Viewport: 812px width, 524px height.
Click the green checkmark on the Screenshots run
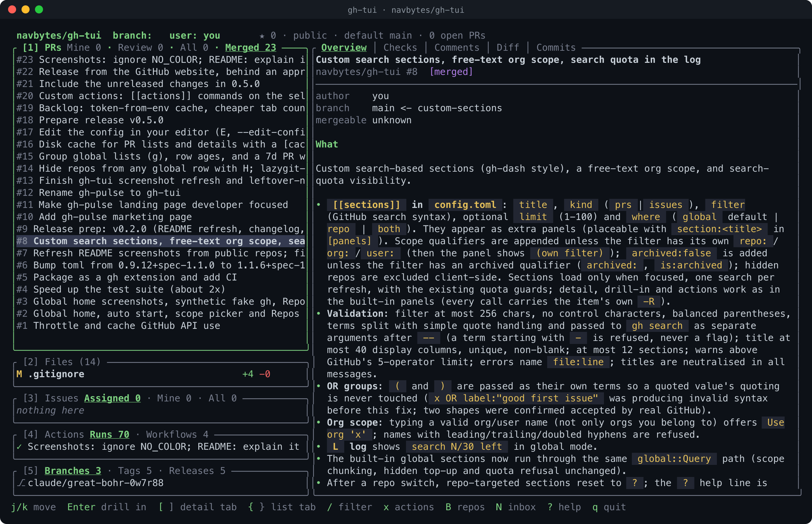[x=19, y=446]
